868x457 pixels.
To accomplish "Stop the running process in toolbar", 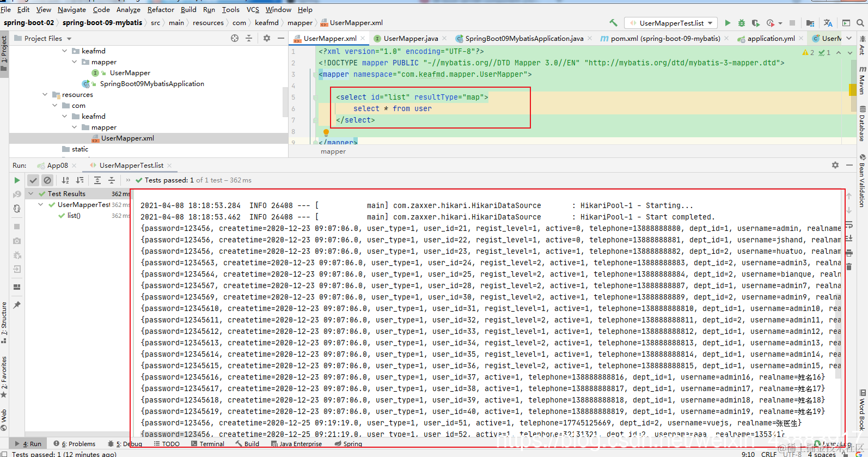I will (792, 23).
